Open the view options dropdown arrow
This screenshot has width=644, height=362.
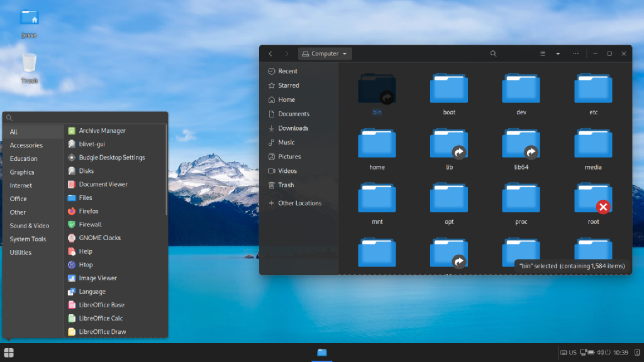[x=557, y=53]
